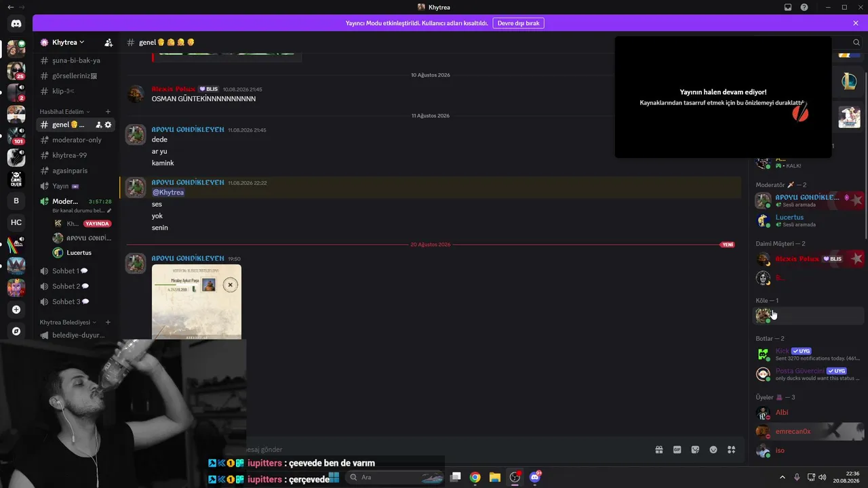
Task: Open the apps launcher in message bar
Action: pos(731,449)
